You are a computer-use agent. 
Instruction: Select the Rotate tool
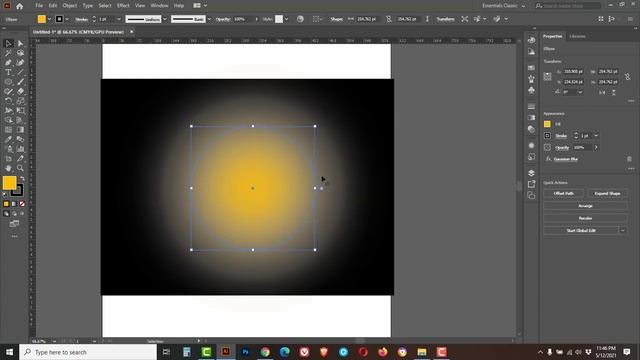(8, 101)
